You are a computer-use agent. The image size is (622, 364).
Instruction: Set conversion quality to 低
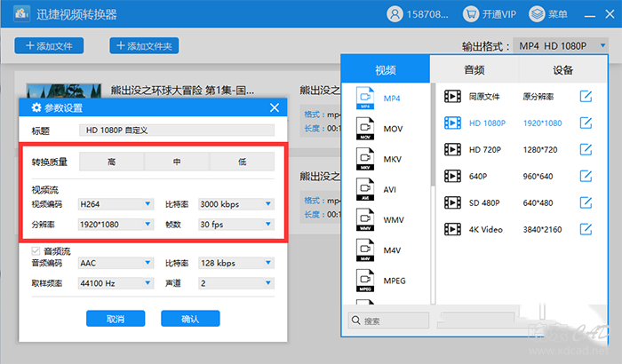pos(242,162)
